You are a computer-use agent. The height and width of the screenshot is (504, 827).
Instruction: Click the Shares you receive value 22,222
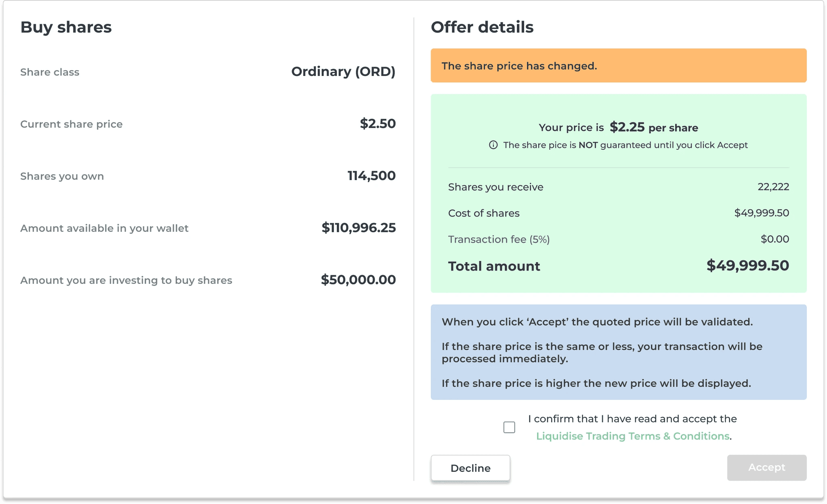pyautogui.click(x=773, y=187)
